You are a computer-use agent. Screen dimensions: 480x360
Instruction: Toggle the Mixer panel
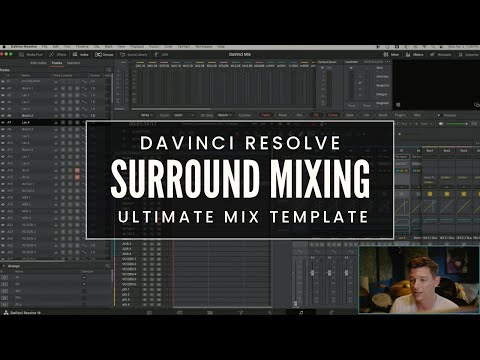(391, 54)
